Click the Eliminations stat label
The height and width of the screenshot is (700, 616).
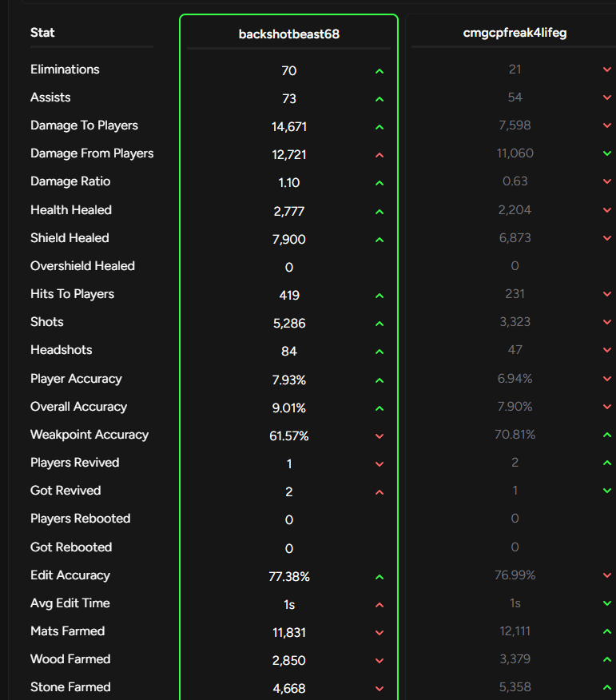(x=65, y=70)
